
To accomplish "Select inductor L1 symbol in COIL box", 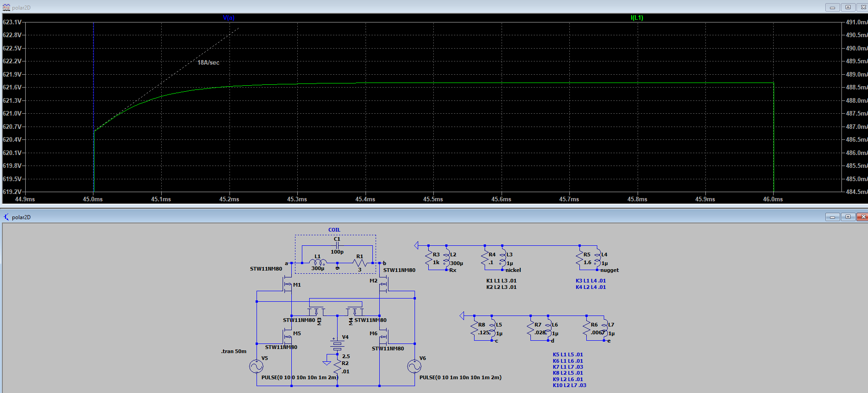I will click(318, 263).
